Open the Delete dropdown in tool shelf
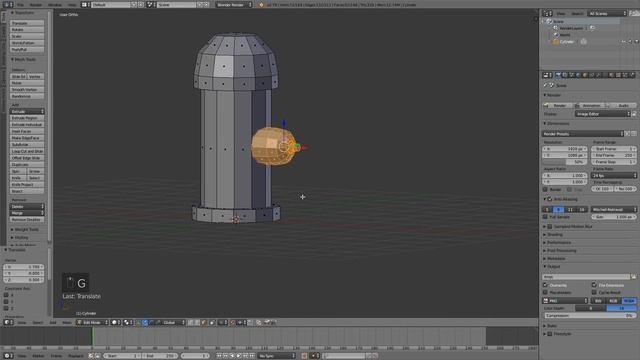 click(27, 207)
